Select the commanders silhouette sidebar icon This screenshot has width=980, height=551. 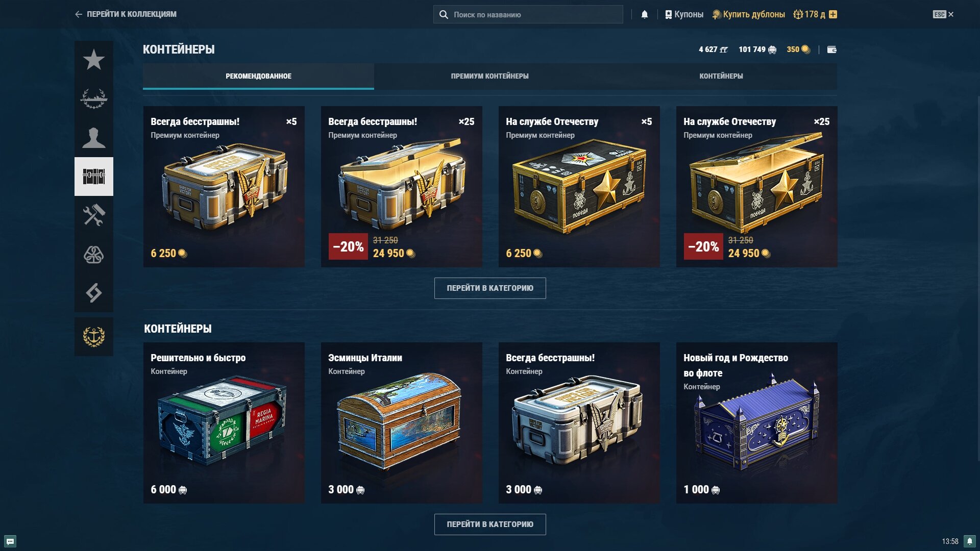pyautogui.click(x=94, y=138)
